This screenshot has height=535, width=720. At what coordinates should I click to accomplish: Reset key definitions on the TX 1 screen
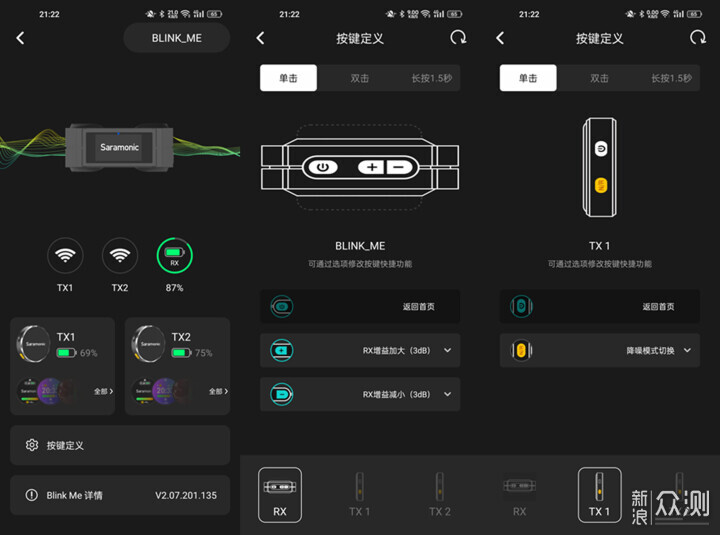(x=698, y=38)
